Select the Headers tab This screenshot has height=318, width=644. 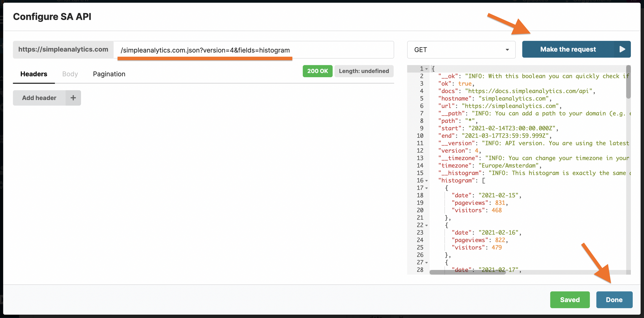(x=34, y=74)
